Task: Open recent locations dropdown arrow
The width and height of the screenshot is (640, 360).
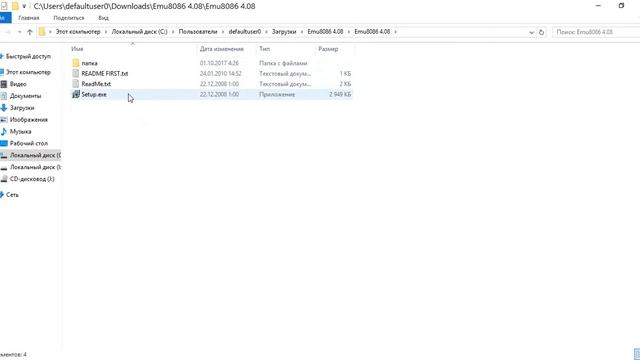Action: 19,32
